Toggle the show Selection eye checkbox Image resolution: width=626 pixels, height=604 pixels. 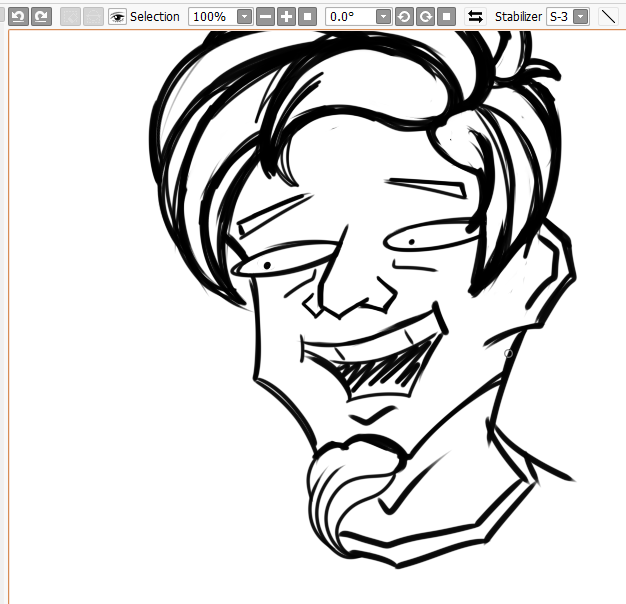point(117,17)
